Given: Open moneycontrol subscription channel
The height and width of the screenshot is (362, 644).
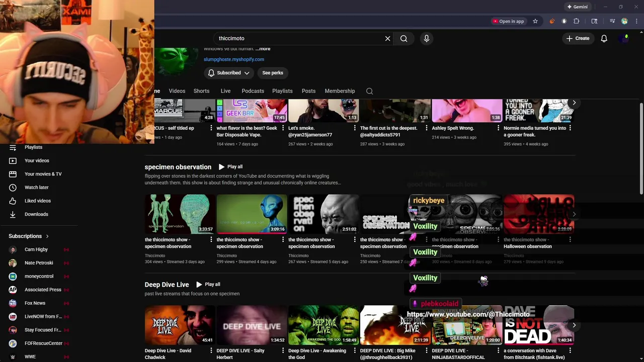Looking at the screenshot, I should pyautogui.click(x=39, y=276).
